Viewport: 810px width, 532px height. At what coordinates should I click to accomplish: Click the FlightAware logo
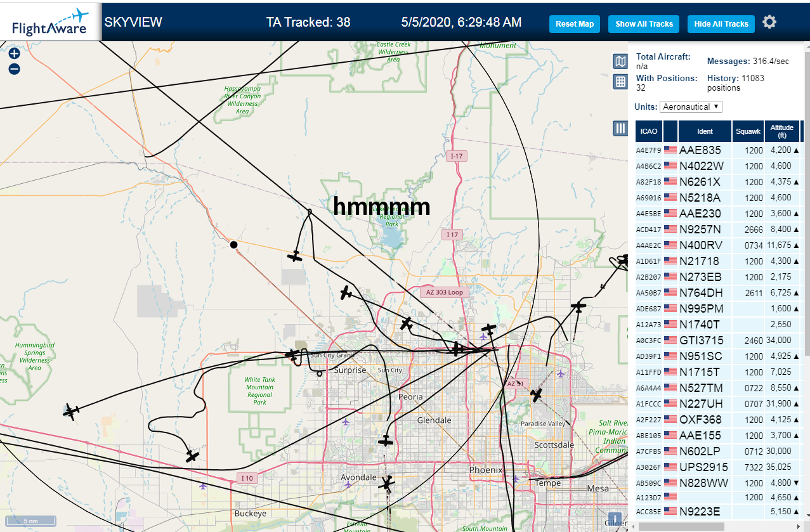50,22
